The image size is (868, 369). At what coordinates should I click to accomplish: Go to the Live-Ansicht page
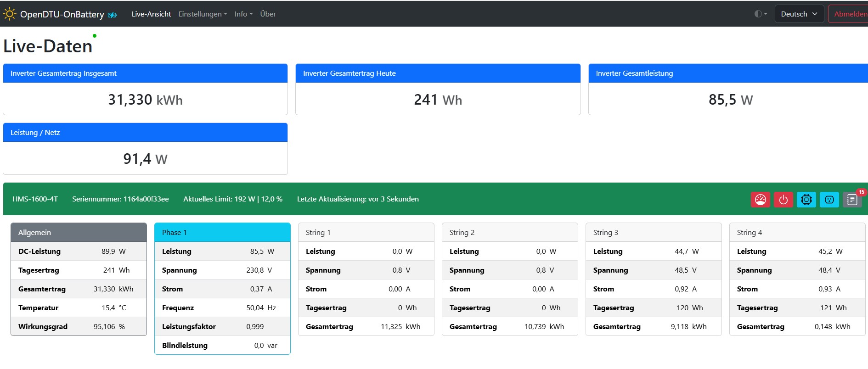(x=151, y=14)
